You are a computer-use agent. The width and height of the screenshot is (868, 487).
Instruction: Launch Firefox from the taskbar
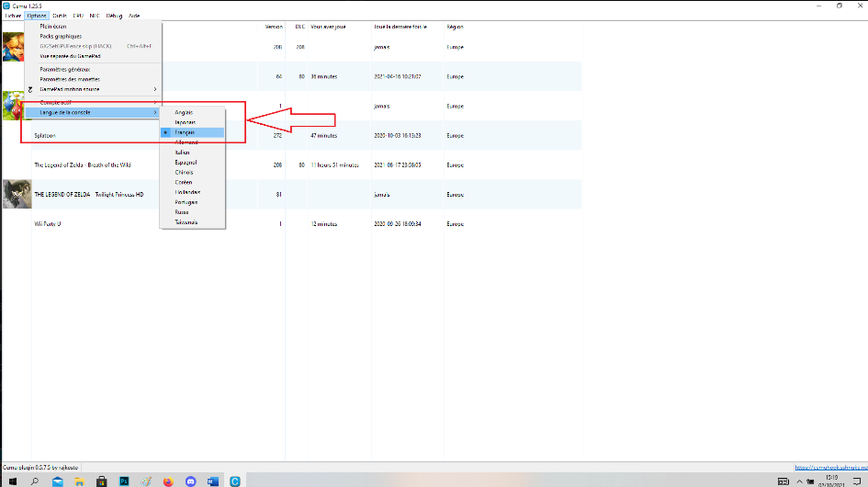click(x=167, y=481)
